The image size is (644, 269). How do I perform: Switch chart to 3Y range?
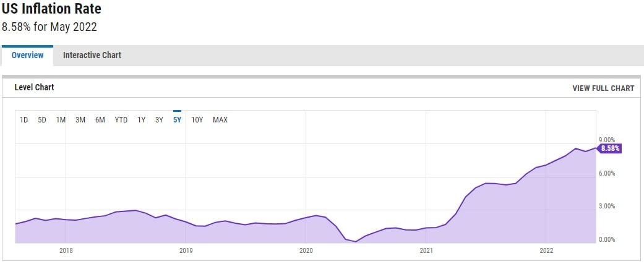point(159,120)
